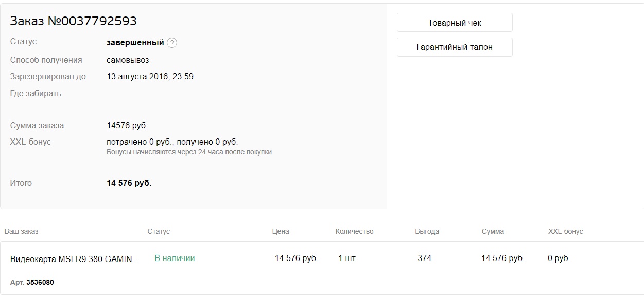Image resolution: width=644 pixels, height=295 pixels.
Task: Click the Заказ №0037792593 heading
Action: pyautogui.click(x=73, y=21)
